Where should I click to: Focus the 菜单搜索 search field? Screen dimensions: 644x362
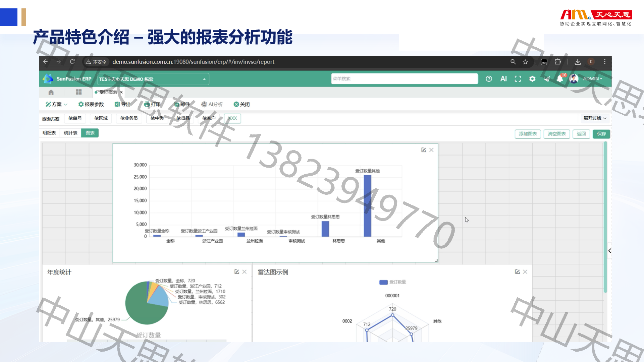tap(405, 79)
